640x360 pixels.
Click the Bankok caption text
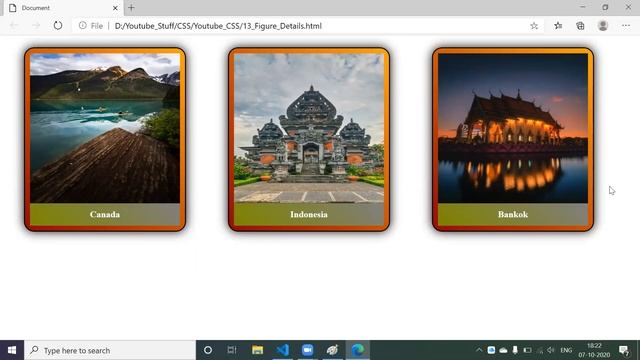513,214
